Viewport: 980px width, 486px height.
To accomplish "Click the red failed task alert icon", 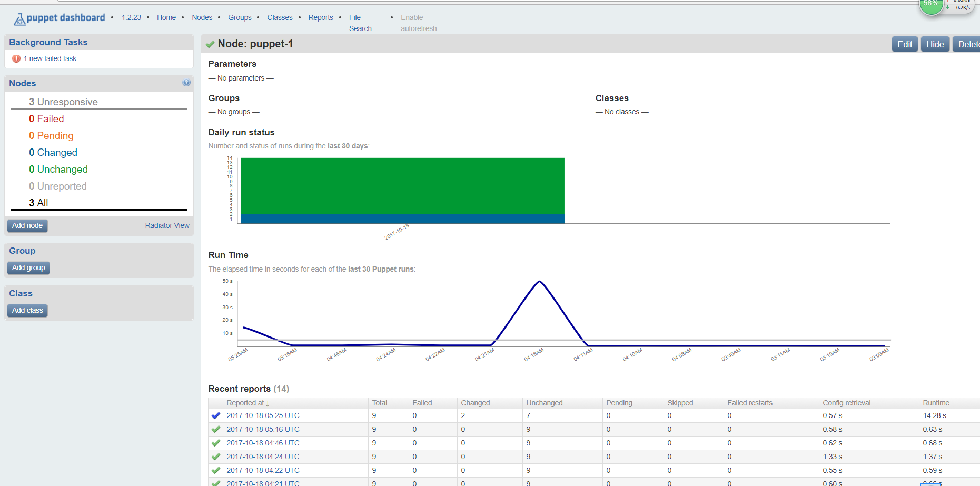I will [16, 58].
